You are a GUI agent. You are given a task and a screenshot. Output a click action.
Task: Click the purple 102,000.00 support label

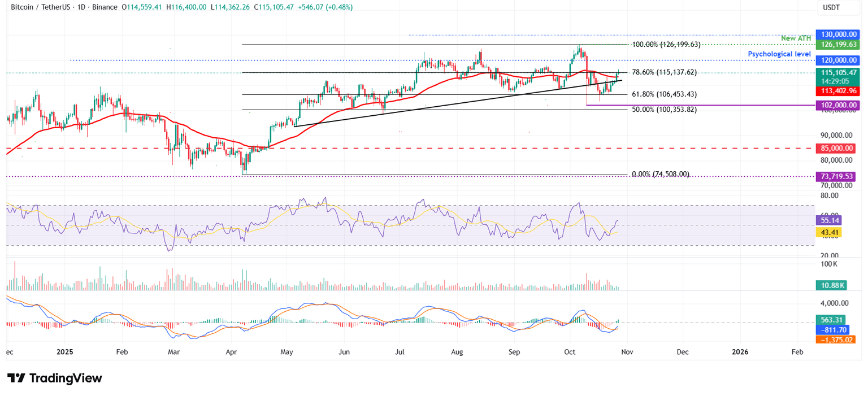point(837,105)
